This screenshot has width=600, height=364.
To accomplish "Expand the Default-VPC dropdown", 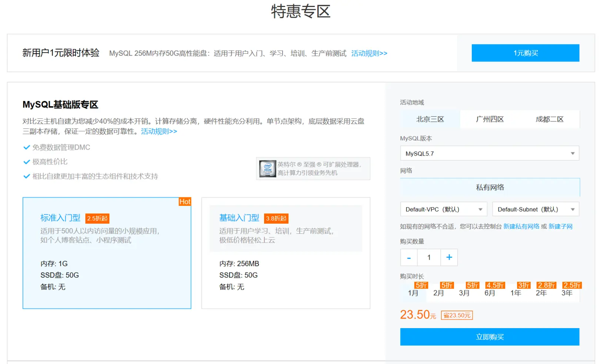I will tap(444, 209).
